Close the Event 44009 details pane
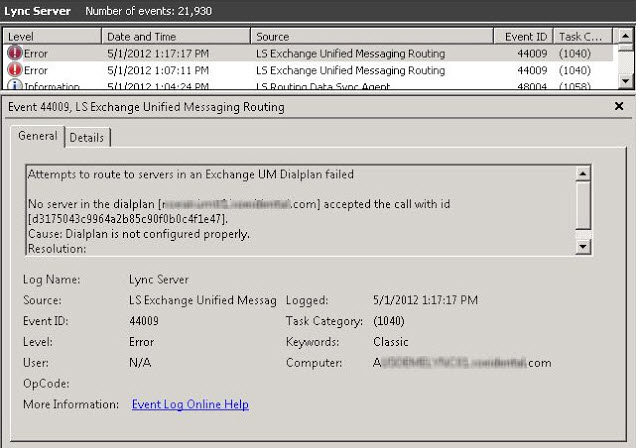 618,106
